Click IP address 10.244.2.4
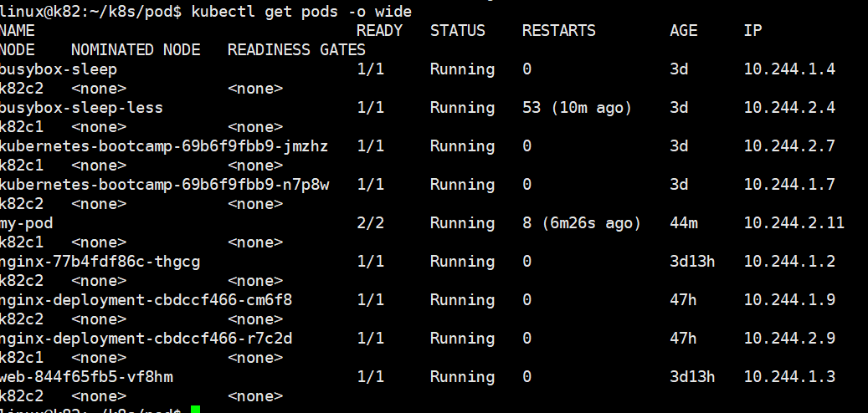The image size is (868, 413). (x=789, y=108)
